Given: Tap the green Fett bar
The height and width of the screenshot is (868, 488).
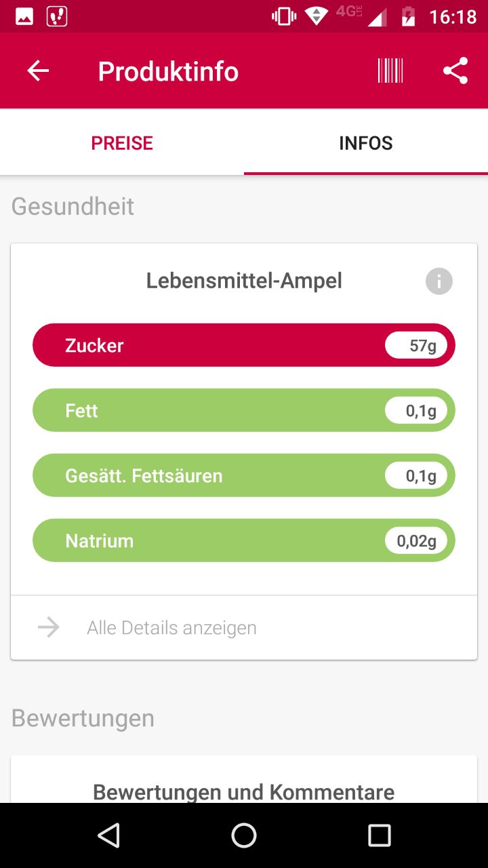Looking at the screenshot, I should 244,410.
